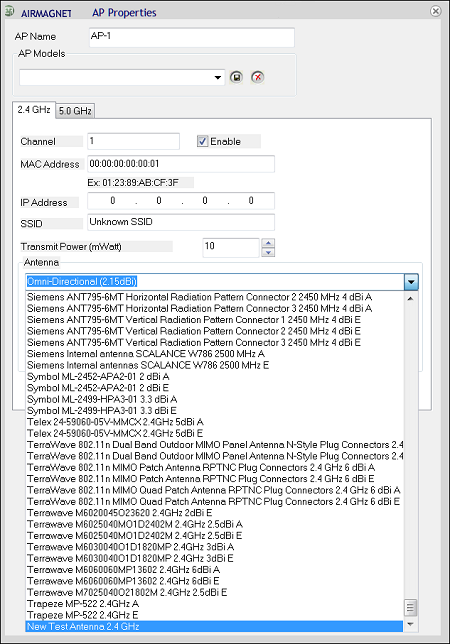This screenshot has height=644, width=450.
Task: Click the MAC Address field
Action: pos(181,164)
